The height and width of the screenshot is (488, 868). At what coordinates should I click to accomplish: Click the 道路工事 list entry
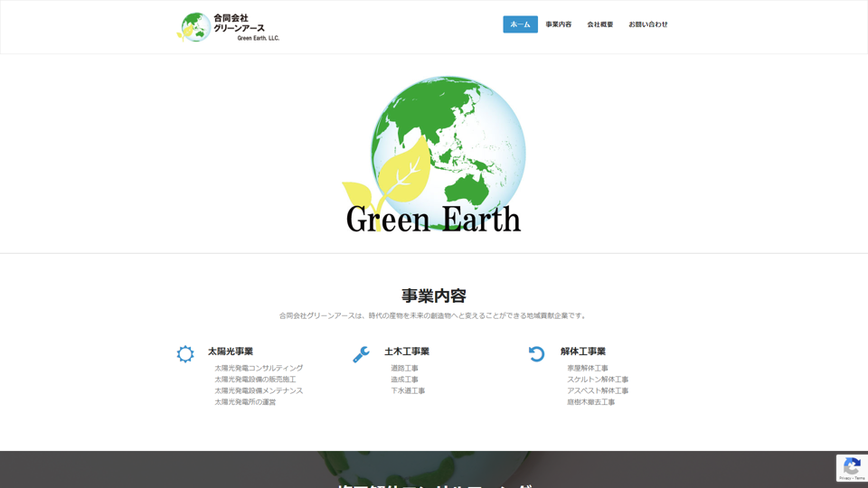(404, 369)
